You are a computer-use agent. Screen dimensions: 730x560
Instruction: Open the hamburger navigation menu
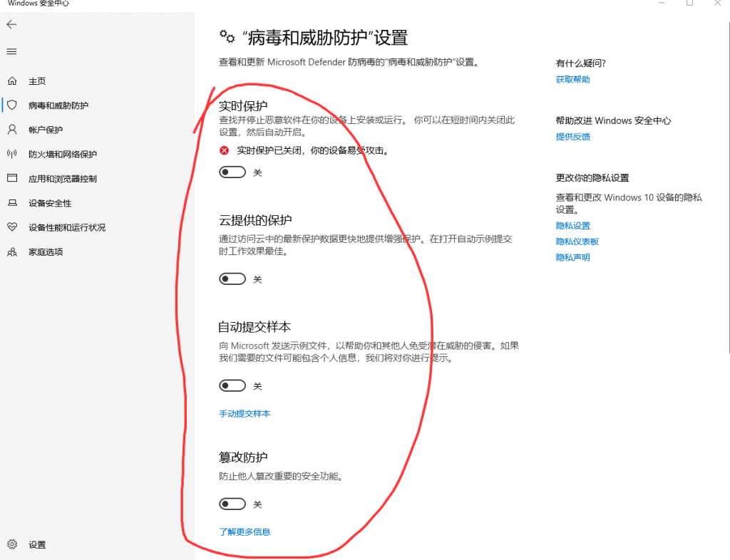pyautogui.click(x=11, y=51)
